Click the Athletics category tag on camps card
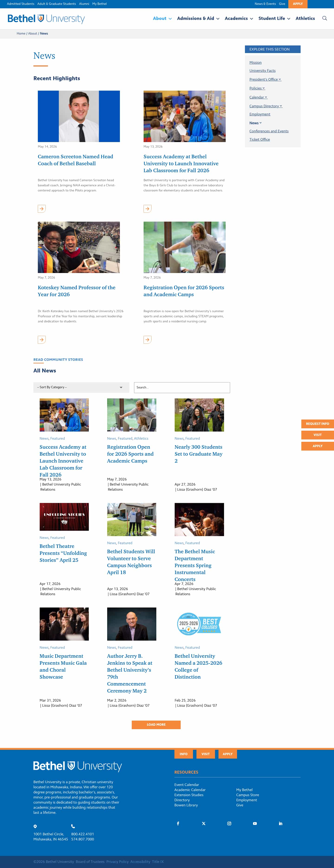The width and height of the screenshot is (334, 868). pyautogui.click(x=141, y=438)
